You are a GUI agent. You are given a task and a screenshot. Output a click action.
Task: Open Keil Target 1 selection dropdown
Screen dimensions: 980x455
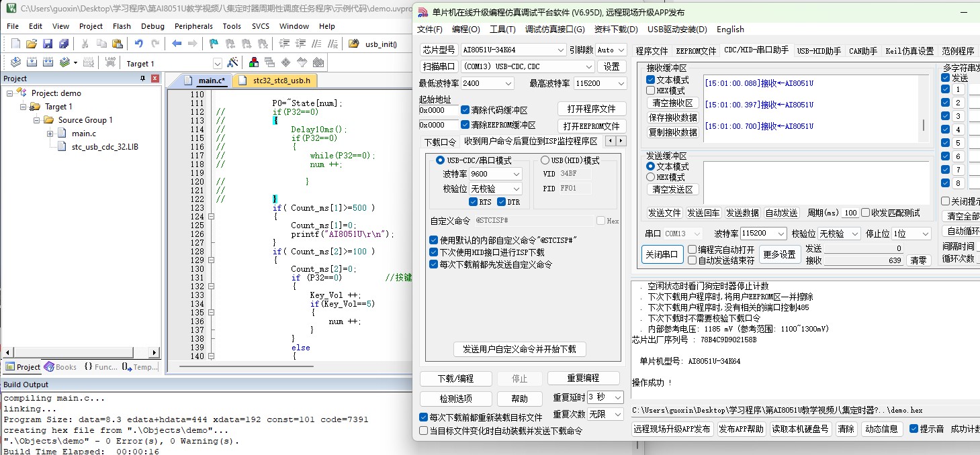[x=217, y=63]
